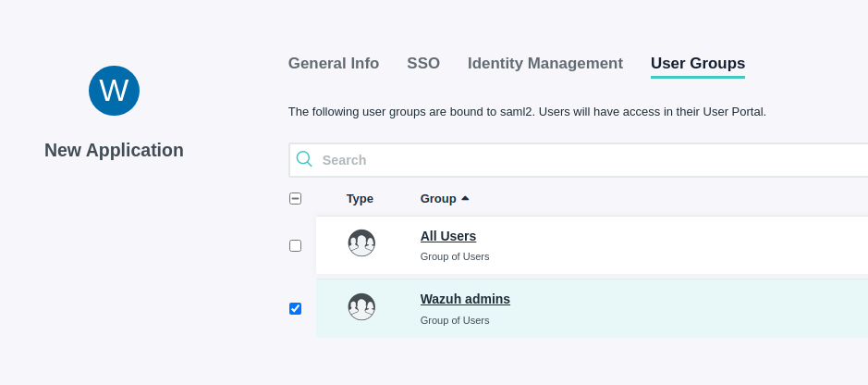Image resolution: width=868 pixels, height=385 pixels.
Task: Check the All Users row checkbox
Action: [x=295, y=245]
